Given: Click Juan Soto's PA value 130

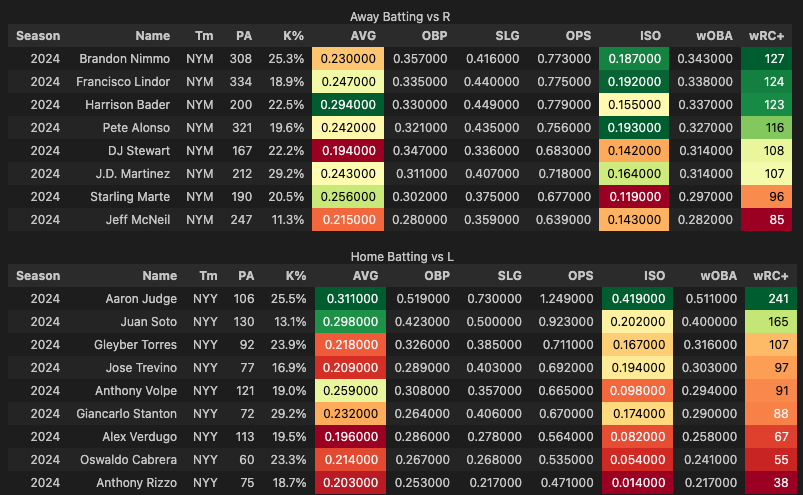Looking at the screenshot, I should pyautogui.click(x=244, y=322).
